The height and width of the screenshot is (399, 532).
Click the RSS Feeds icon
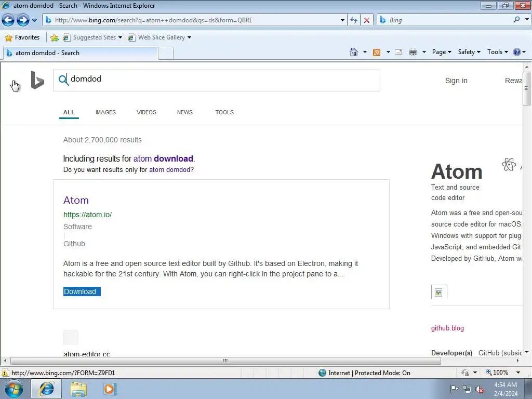point(377,52)
